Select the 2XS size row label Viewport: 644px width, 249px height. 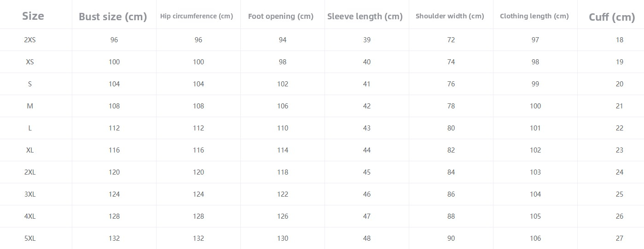click(30, 40)
